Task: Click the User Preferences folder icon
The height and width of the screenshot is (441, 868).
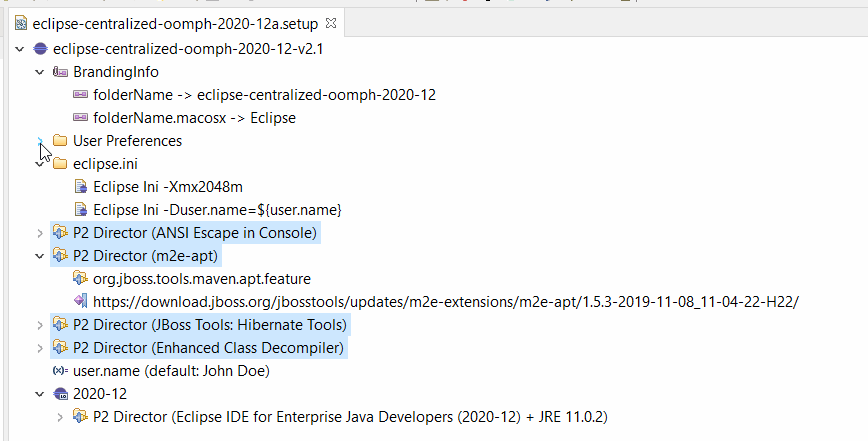Action: click(60, 141)
